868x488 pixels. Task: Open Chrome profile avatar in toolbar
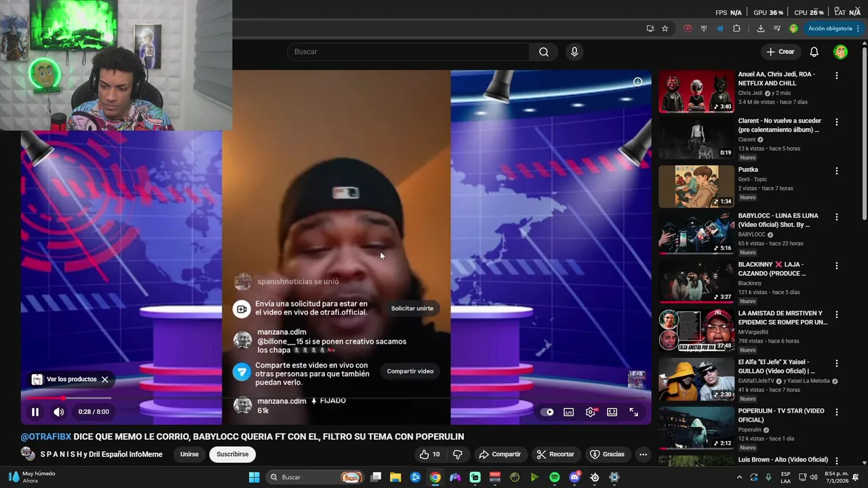(x=793, y=28)
